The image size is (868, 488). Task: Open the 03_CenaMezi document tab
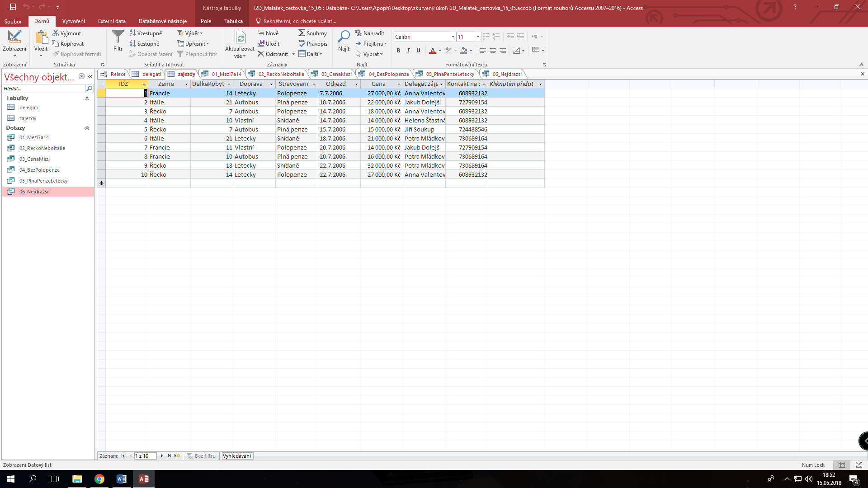(336, 74)
